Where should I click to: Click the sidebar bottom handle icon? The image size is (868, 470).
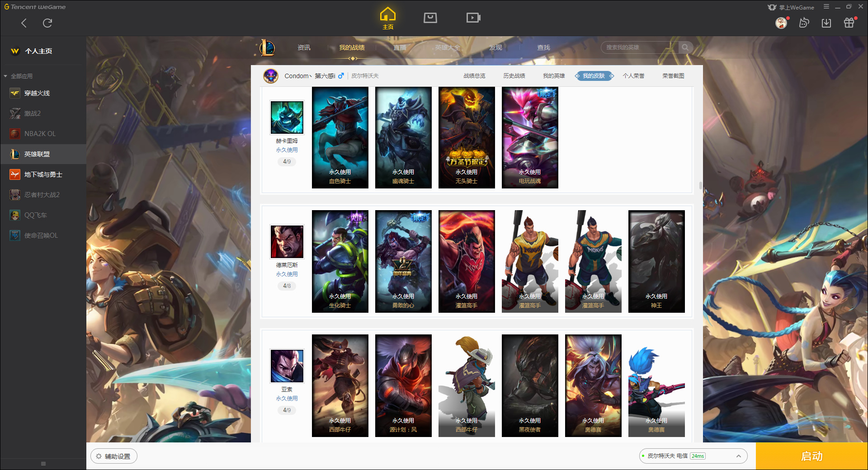[x=43, y=464]
